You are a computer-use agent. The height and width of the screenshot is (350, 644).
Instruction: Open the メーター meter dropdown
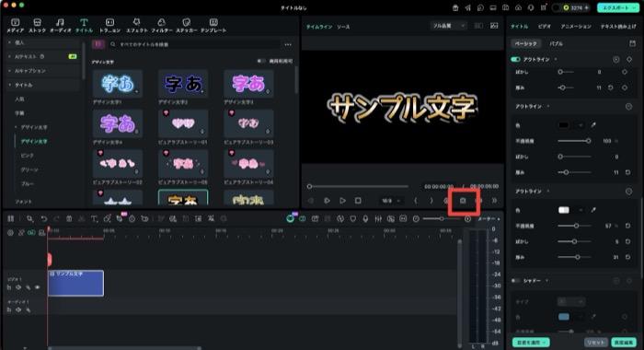click(x=489, y=219)
